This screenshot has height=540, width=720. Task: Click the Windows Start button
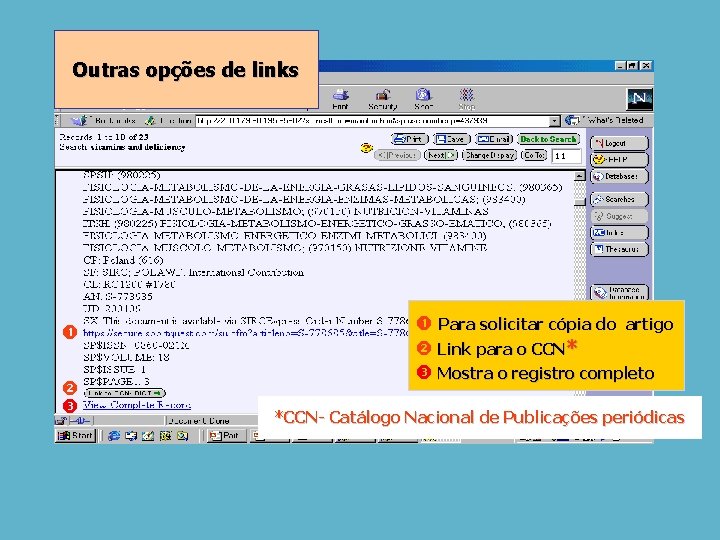pyautogui.click(x=75, y=435)
